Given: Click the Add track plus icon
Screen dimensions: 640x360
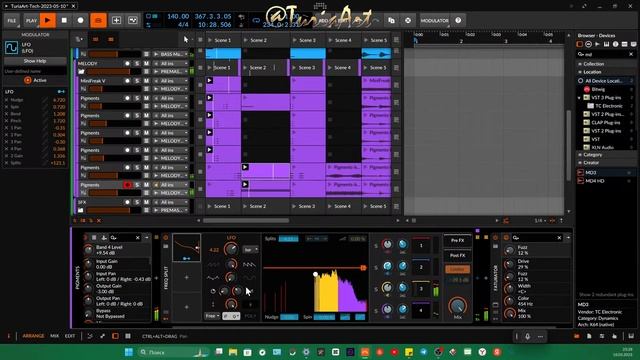Looking at the screenshot, I should pyautogui.click(x=116, y=20).
